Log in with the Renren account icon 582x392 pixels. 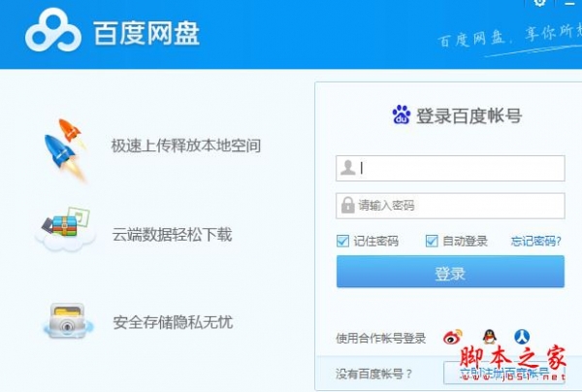tap(522, 337)
